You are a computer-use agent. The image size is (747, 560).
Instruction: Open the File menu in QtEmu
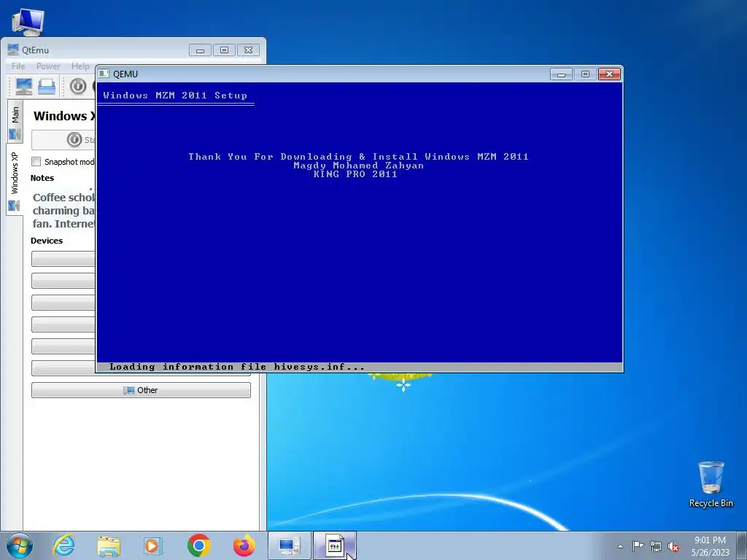click(18, 66)
